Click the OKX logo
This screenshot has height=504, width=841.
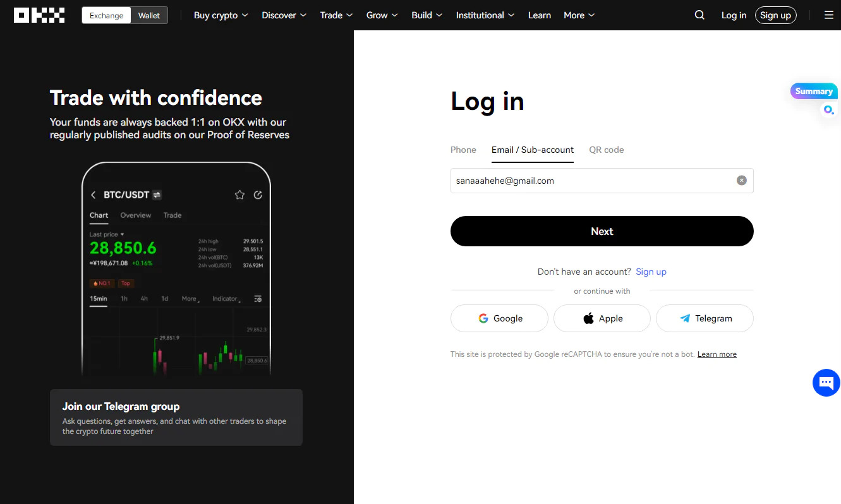click(x=39, y=15)
